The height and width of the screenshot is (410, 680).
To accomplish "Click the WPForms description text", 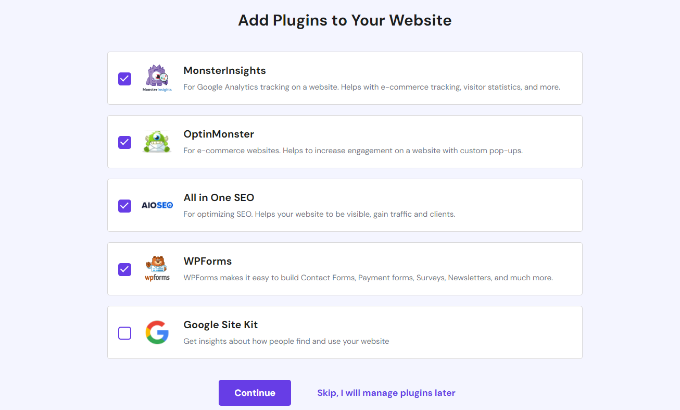I will tap(368, 277).
